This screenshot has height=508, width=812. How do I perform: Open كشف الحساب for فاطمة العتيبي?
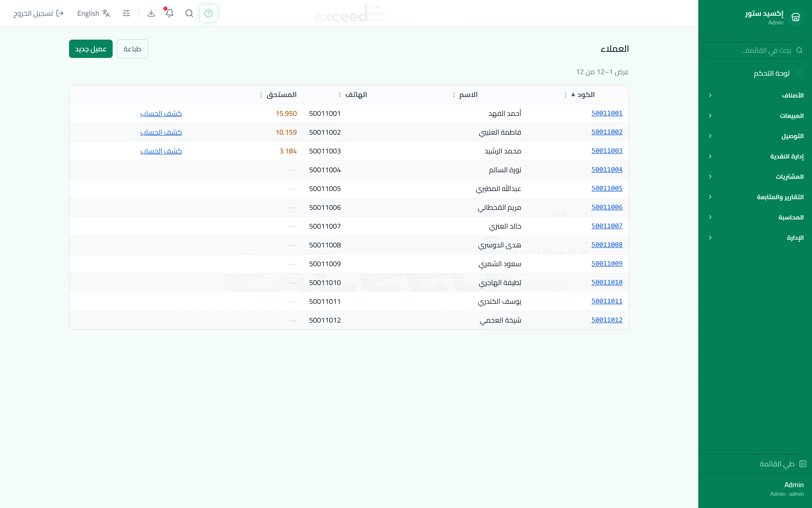tap(161, 132)
